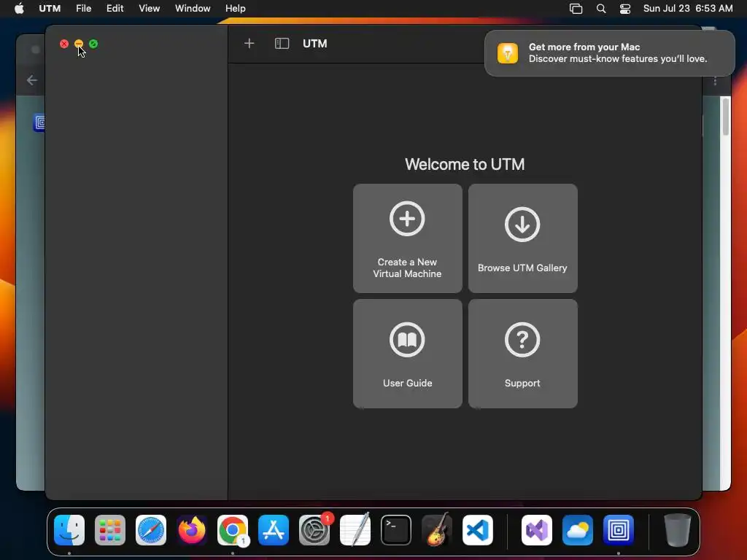747x560 pixels.
Task: Open Finder from the Dock
Action: coord(69,530)
